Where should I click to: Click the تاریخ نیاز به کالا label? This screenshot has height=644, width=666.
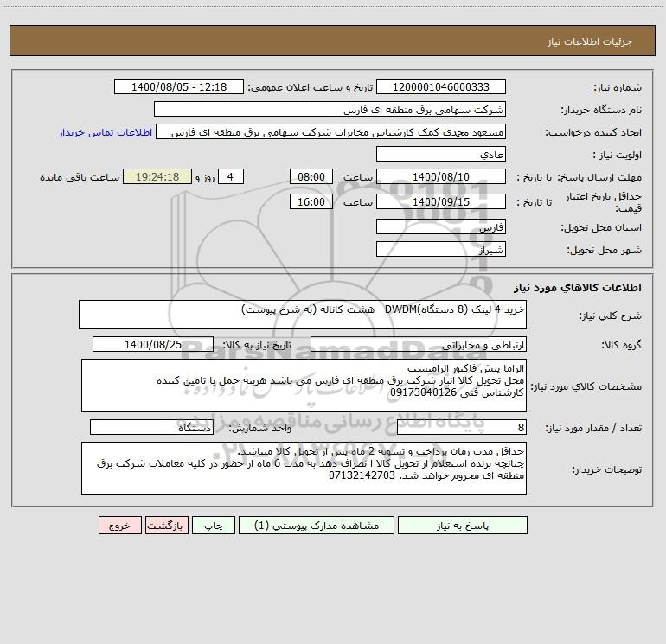(257, 345)
